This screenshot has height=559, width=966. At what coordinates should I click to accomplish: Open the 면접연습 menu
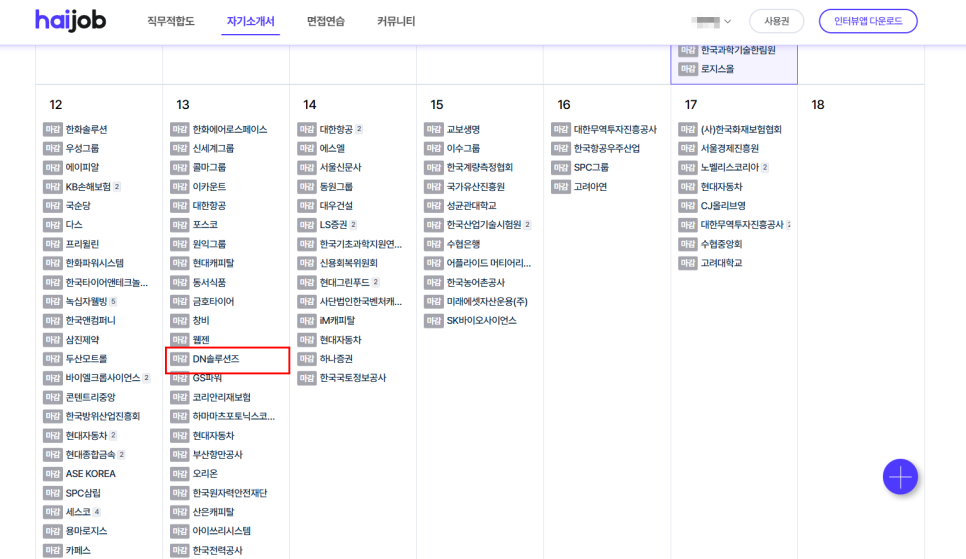tap(326, 21)
